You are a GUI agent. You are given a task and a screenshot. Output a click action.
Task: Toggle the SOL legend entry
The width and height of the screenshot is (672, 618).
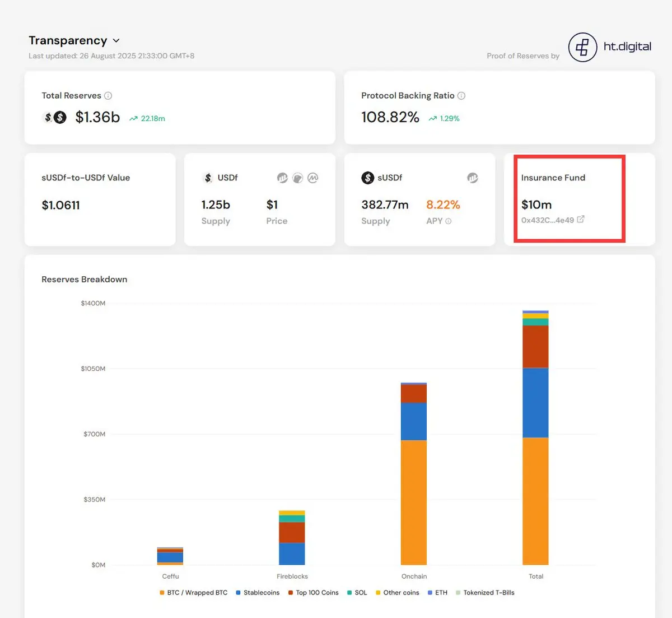click(x=357, y=593)
